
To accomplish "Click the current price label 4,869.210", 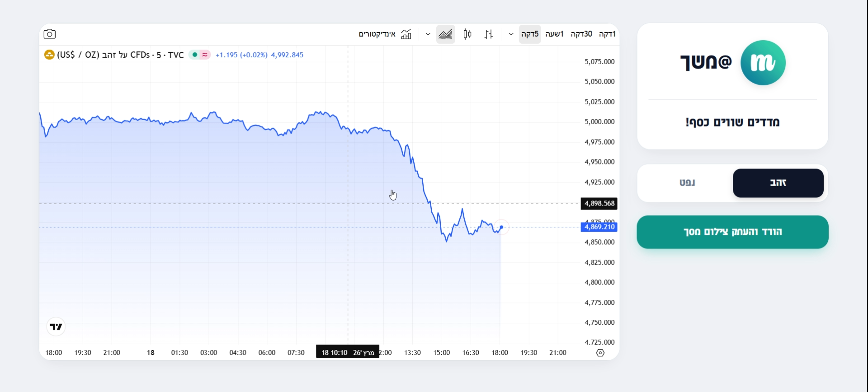I will 599,227.
